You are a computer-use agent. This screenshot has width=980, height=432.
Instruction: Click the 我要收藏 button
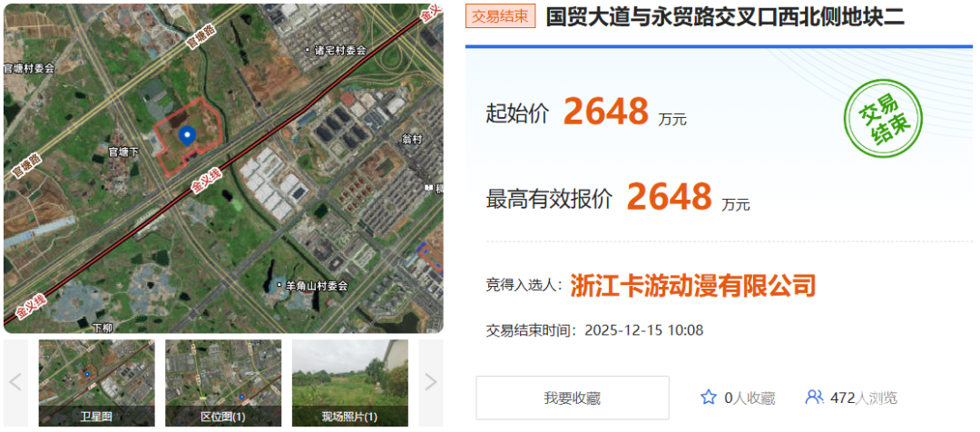click(x=573, y=398)
